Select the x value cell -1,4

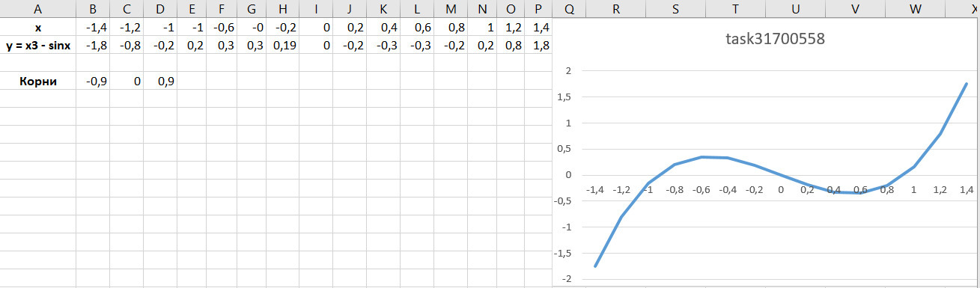(93, 28)
